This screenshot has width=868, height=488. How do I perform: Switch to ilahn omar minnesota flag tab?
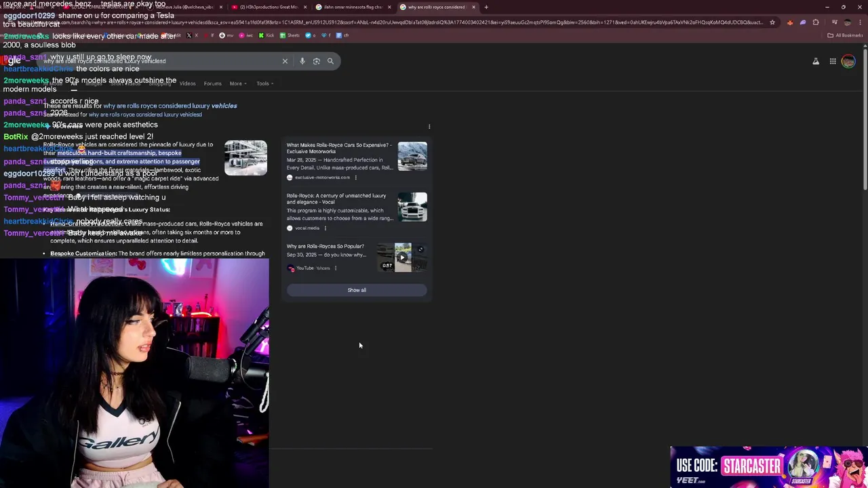(x=353, y=7)
